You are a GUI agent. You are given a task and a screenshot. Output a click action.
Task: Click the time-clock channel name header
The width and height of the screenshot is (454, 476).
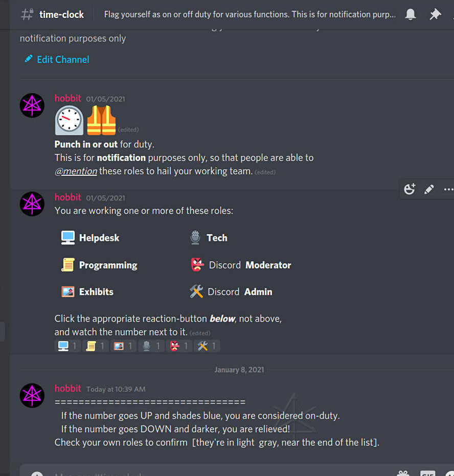tap(61, 14)
